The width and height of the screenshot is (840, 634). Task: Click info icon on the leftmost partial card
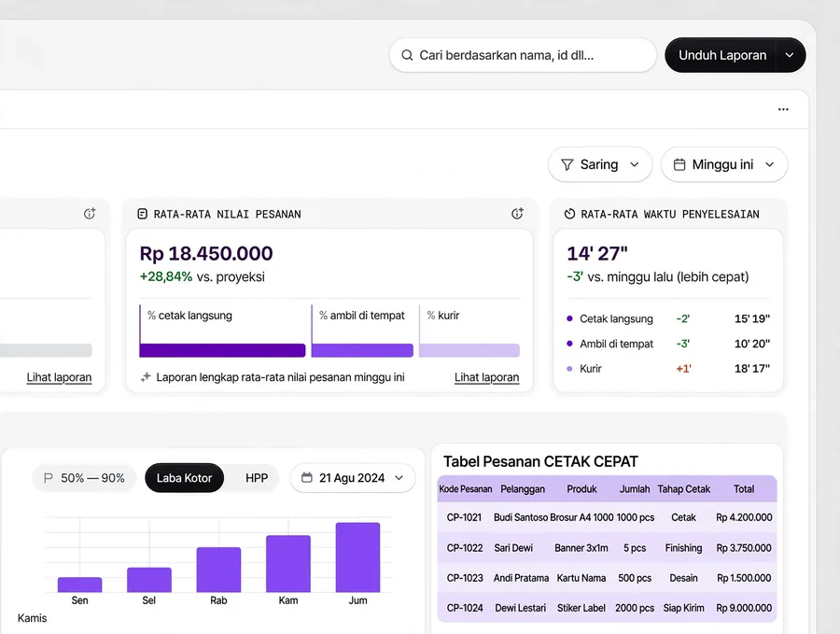(90, 214)
